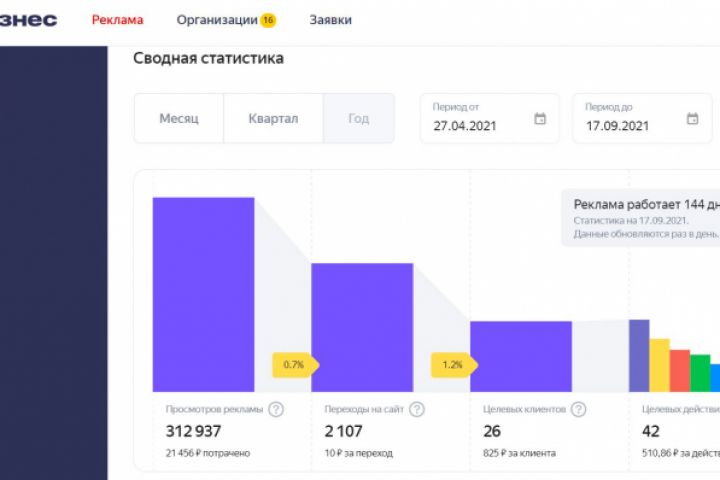
Task: Click the Период от date field
Action: tap(489, 119)
